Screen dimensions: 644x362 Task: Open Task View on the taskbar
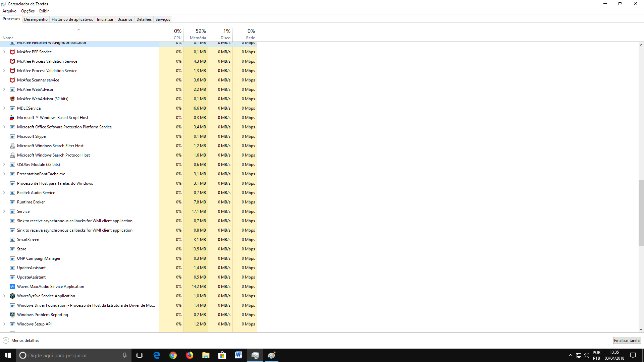140,355
